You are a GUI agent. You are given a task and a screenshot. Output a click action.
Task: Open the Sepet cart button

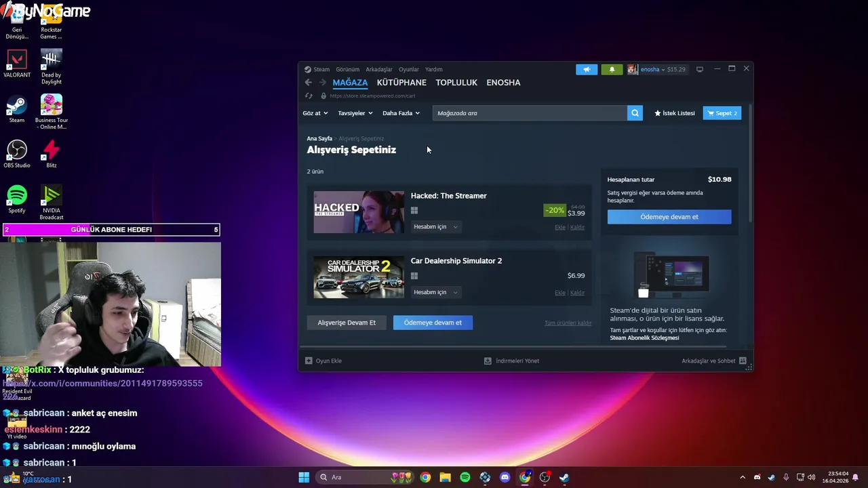point(722,113)
